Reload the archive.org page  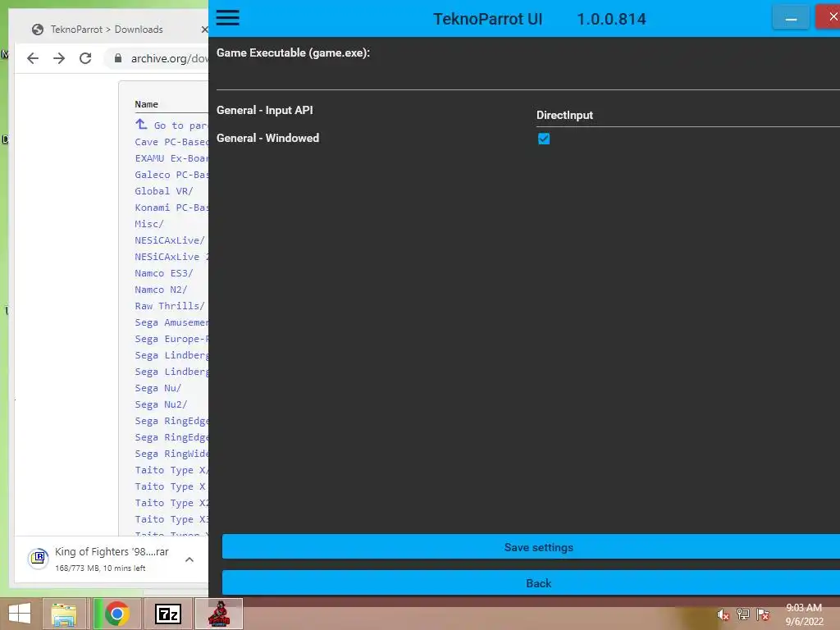tap(85, 58)
